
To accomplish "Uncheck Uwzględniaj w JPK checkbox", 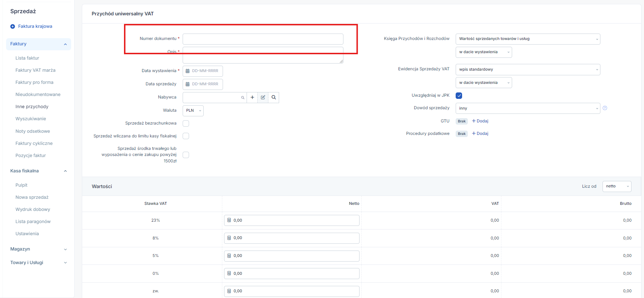I will point(459,96).
